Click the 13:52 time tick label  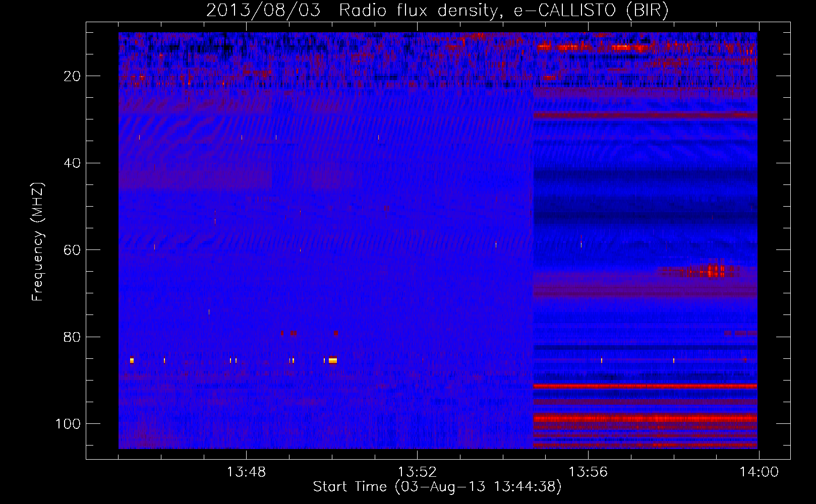tap(417, 472)
